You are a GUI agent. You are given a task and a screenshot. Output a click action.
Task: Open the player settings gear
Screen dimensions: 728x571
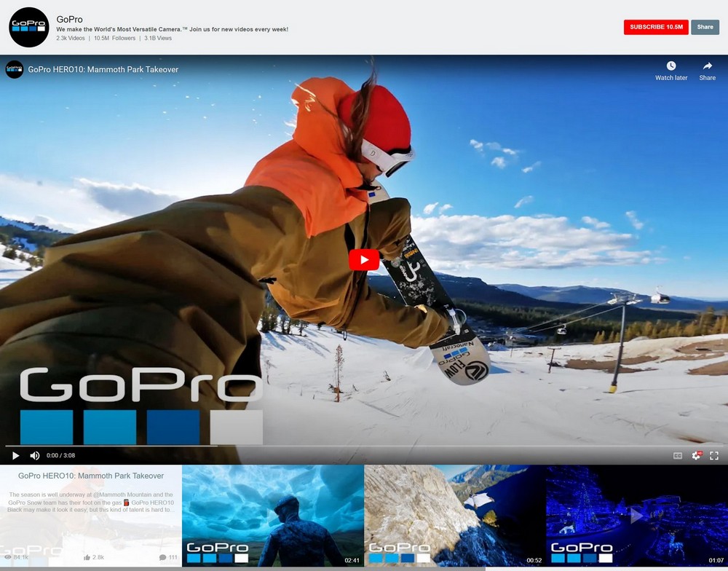coord(696,456)
